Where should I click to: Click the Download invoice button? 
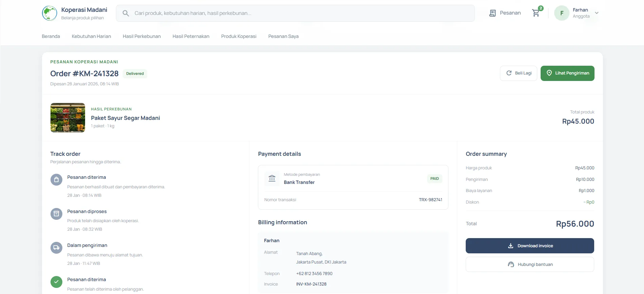pos(530,246)
